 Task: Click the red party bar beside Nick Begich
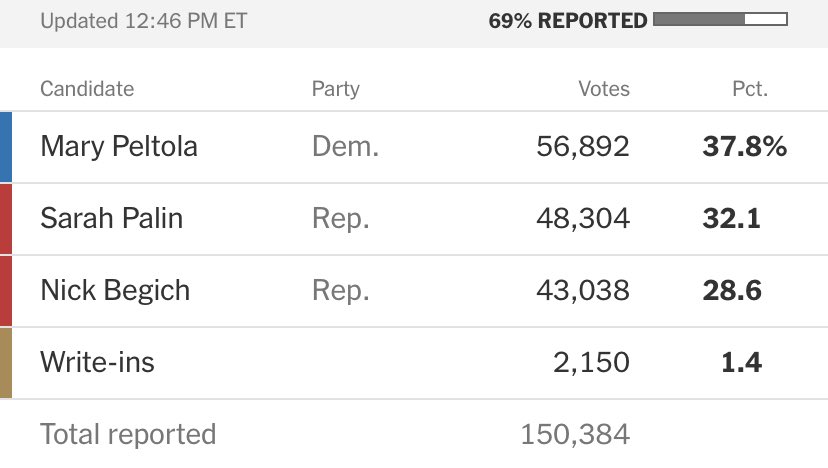[6, 291]
